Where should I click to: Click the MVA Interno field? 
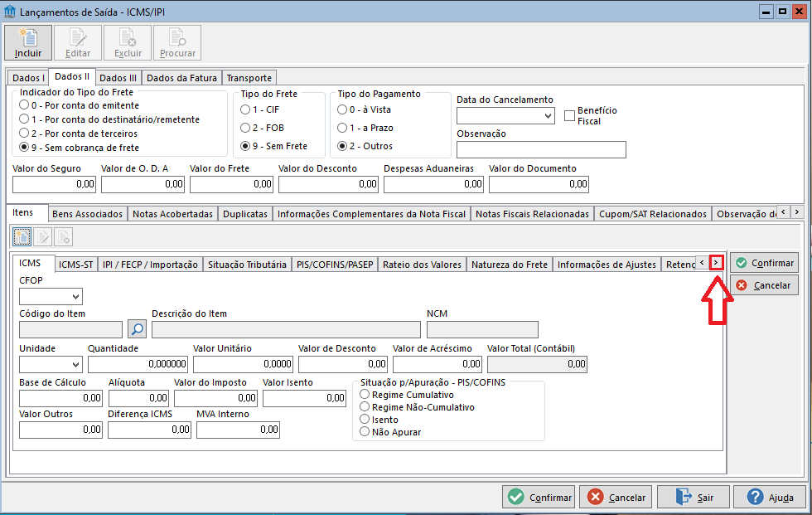(x=239, y=430)
